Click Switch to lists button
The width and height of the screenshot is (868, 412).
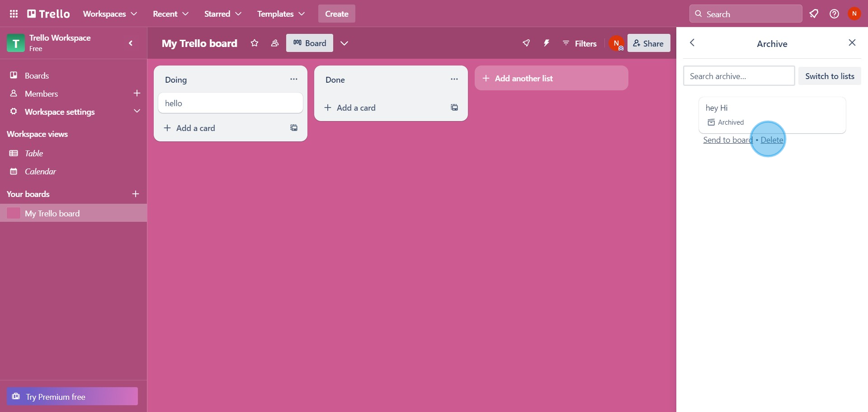coord(830,76)
